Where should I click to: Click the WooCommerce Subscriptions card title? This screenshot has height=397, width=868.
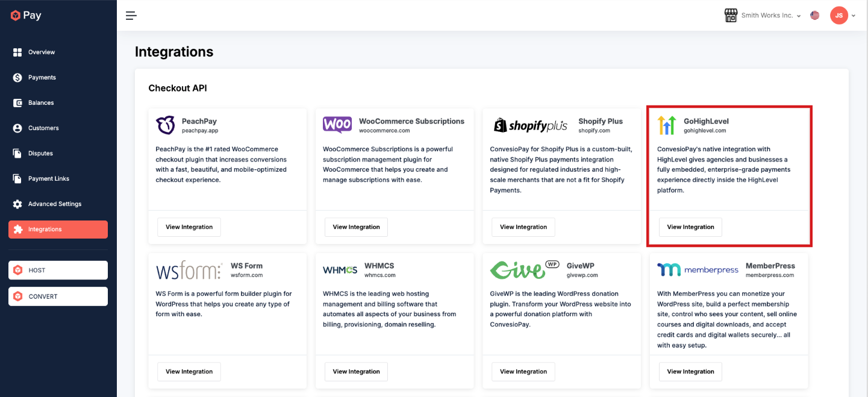[412, 121]
